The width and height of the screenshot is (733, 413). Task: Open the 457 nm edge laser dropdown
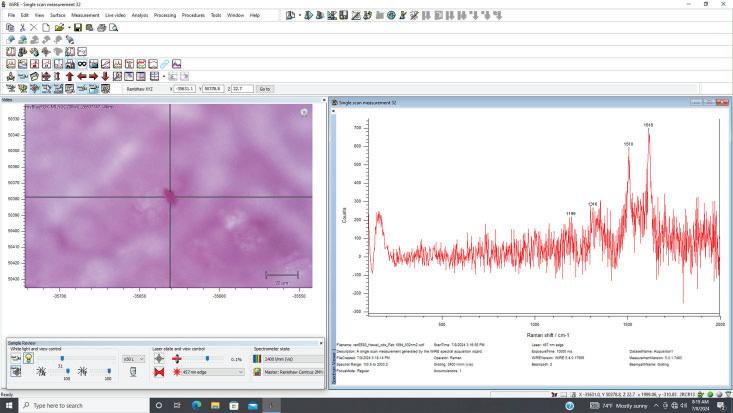point(214,372)
